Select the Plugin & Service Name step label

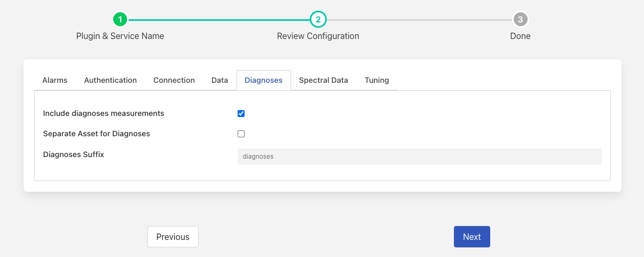(120, 36)
